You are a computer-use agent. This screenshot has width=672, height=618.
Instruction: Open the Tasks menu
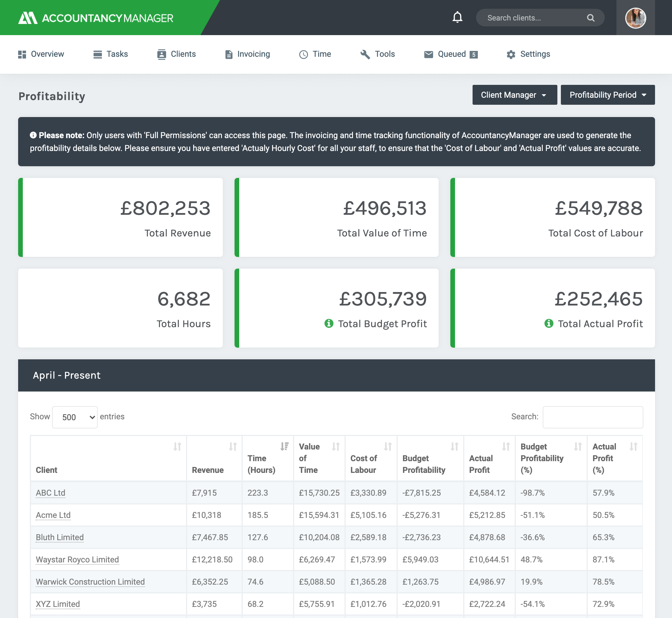tap(111, 54)
